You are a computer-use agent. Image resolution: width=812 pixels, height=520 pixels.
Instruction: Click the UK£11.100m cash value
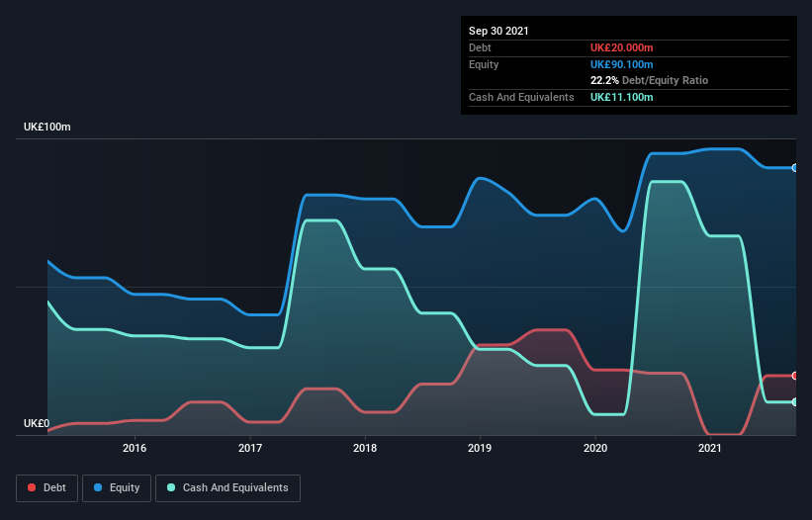coord(621,97)
